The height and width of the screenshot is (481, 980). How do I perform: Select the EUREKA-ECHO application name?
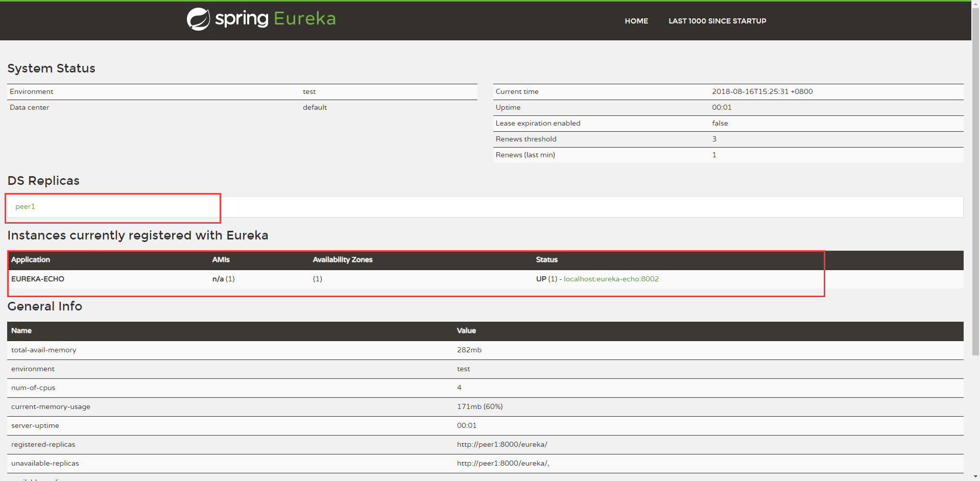click(38, 279)
